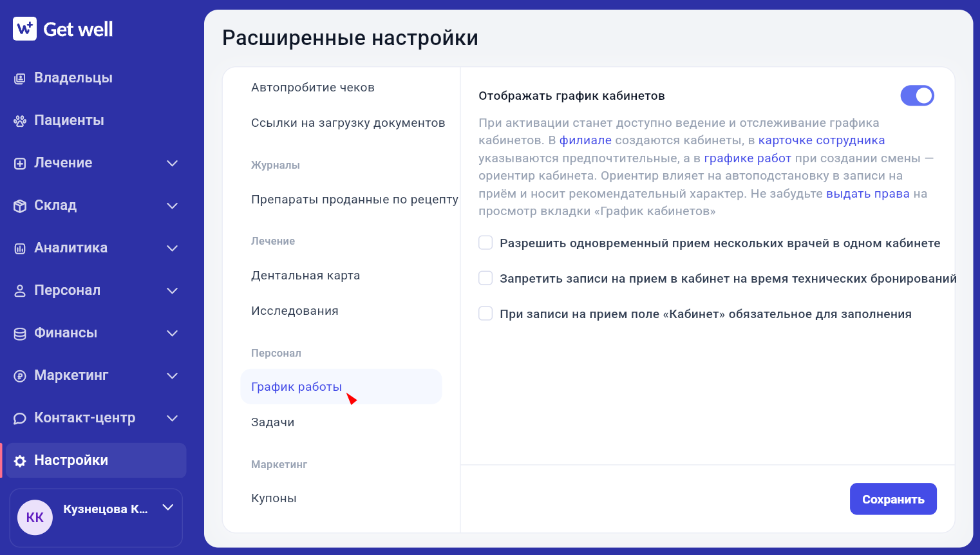The height and width of the screenshot is (555, 980).
Task: Select График работы in settings list
Action: click(341, 386)
